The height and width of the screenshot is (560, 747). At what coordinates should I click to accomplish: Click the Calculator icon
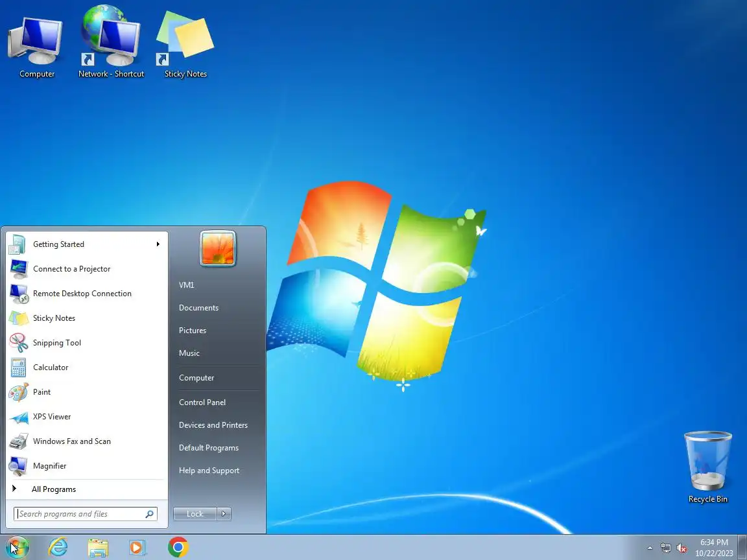click(19, 367)
